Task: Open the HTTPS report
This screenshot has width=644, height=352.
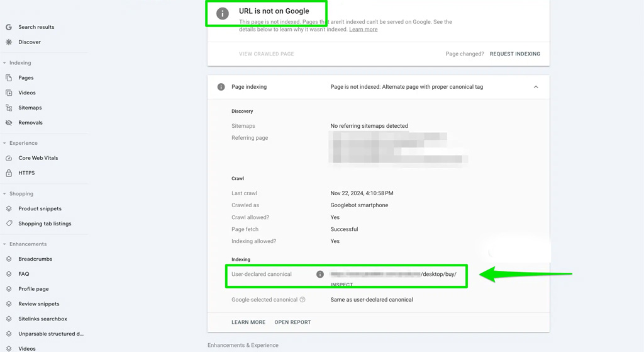Action: [26, 173]
